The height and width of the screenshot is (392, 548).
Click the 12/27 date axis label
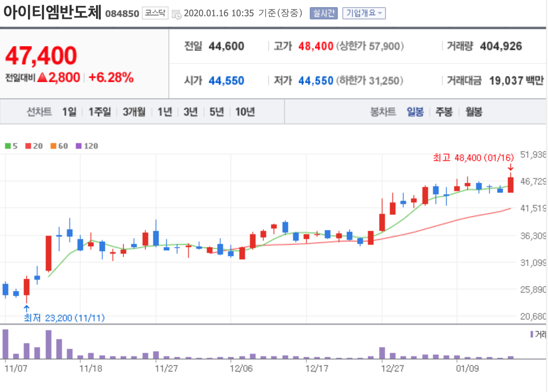[392, 369]
